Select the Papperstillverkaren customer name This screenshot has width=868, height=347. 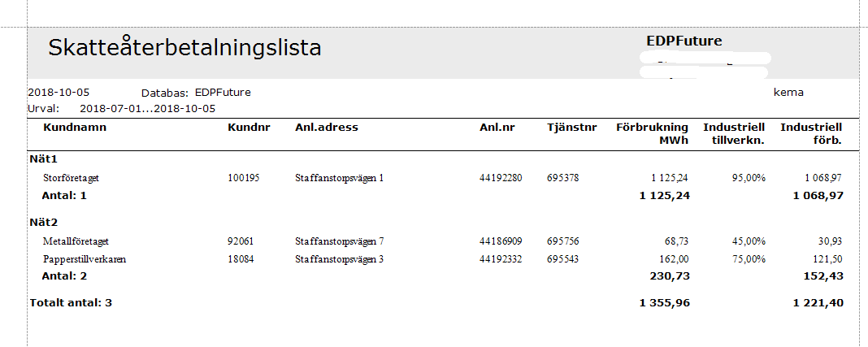point(85,259)
